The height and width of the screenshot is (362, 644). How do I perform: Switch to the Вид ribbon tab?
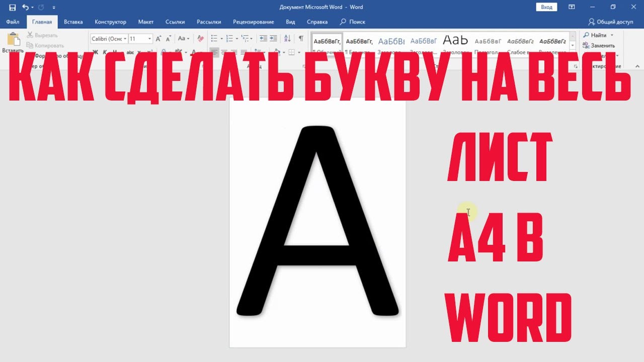click(290, 22)
